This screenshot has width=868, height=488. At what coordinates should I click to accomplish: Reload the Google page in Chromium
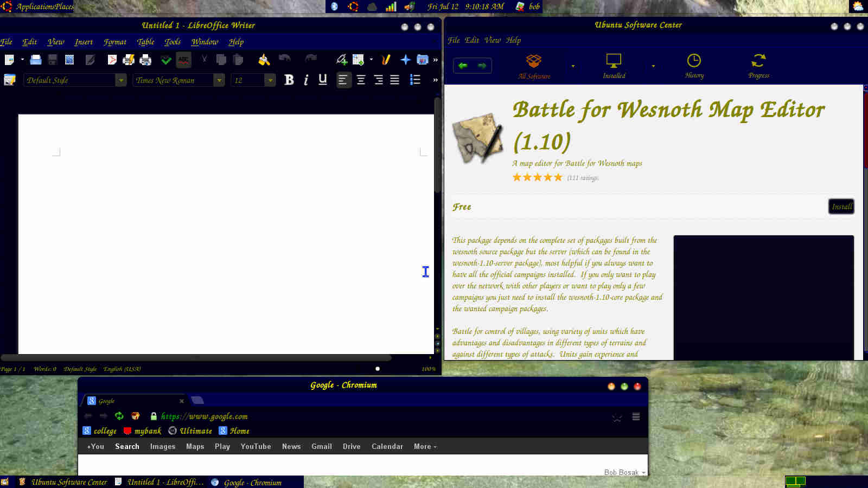(119, 416)
